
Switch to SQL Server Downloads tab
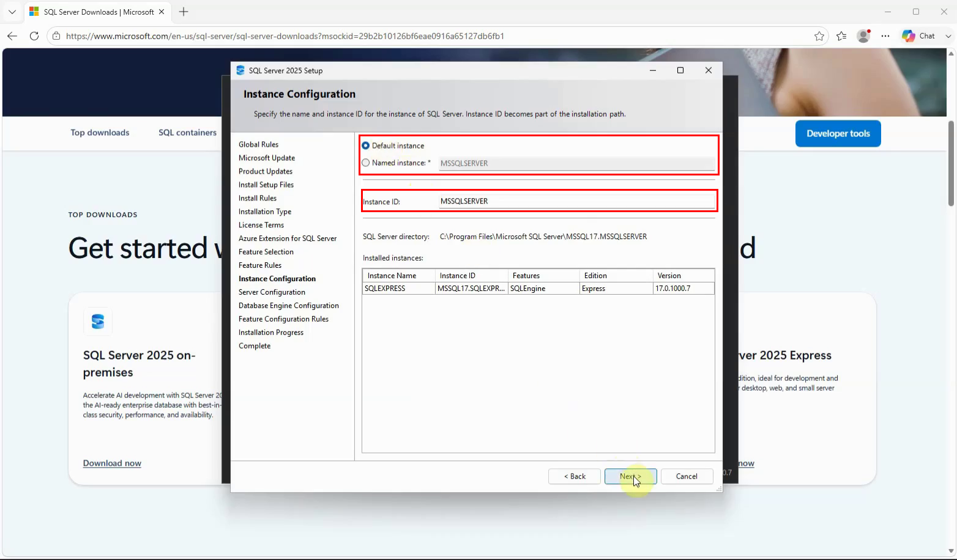click(x=97, y=12)
